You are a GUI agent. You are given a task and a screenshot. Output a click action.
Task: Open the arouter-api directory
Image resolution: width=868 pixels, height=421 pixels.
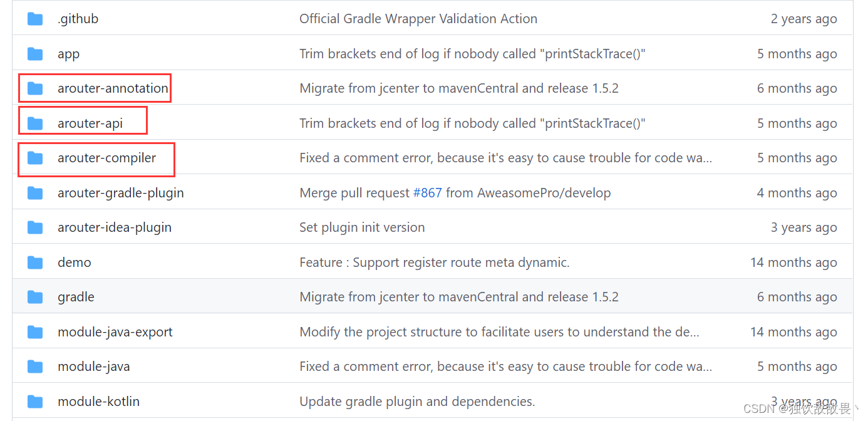(x=90, y=123)
